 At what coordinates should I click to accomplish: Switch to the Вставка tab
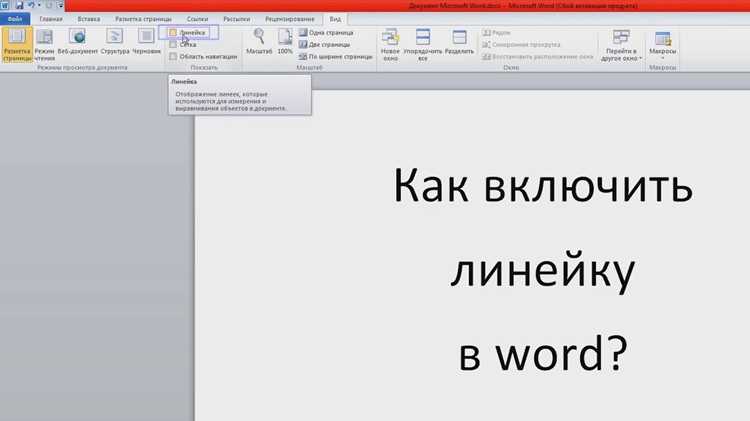click(x=89, y=19)
